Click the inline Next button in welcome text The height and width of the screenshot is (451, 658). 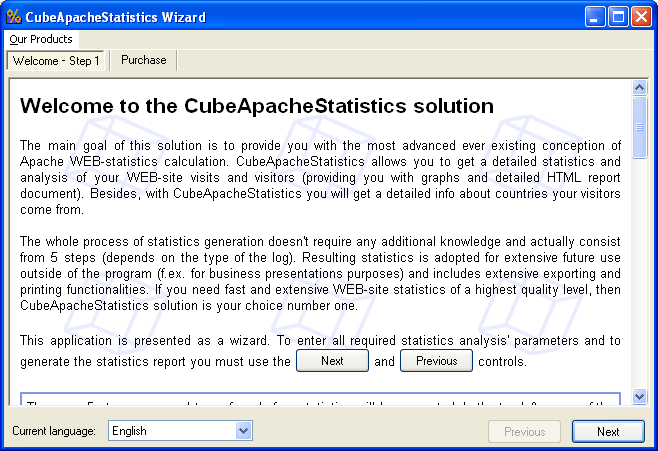[x=332, y=361]
